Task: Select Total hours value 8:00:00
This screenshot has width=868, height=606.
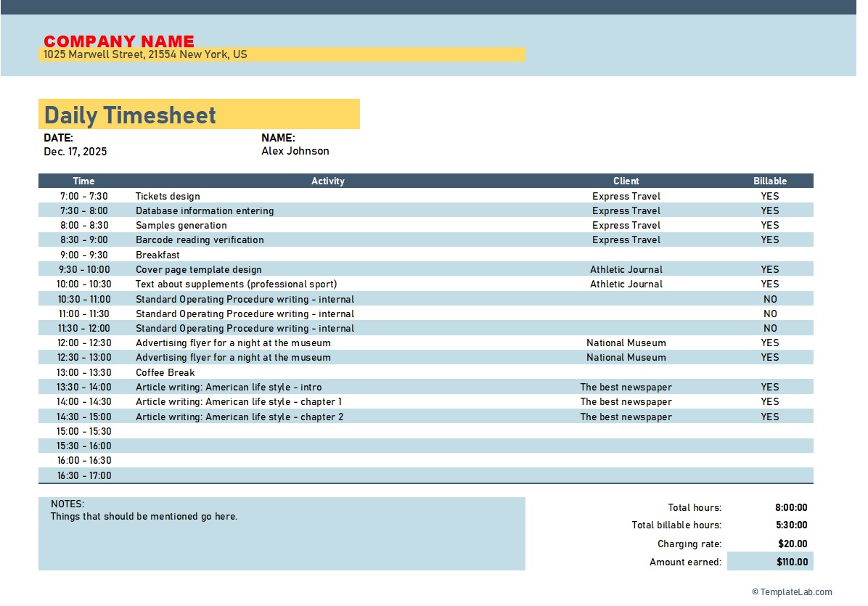Action: tap(791, 507)
